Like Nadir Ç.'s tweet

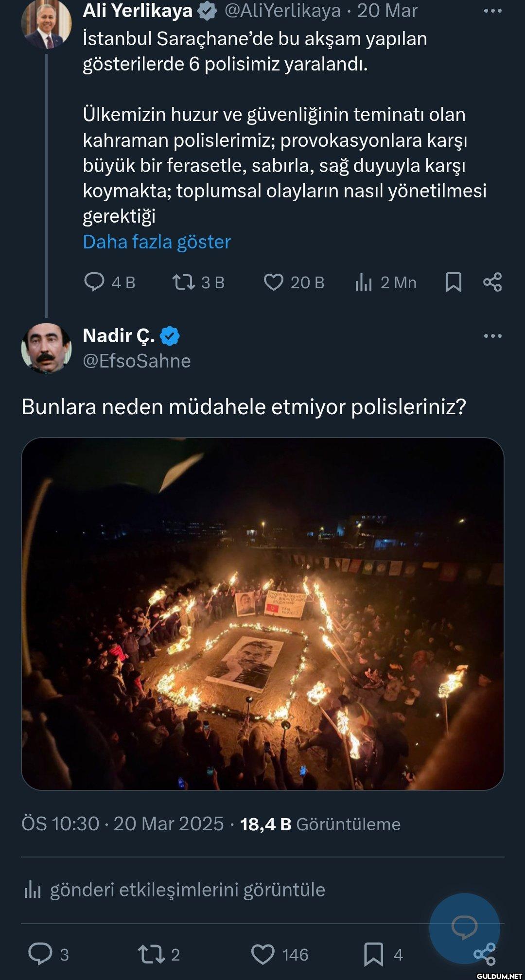(x=263, y=954)
